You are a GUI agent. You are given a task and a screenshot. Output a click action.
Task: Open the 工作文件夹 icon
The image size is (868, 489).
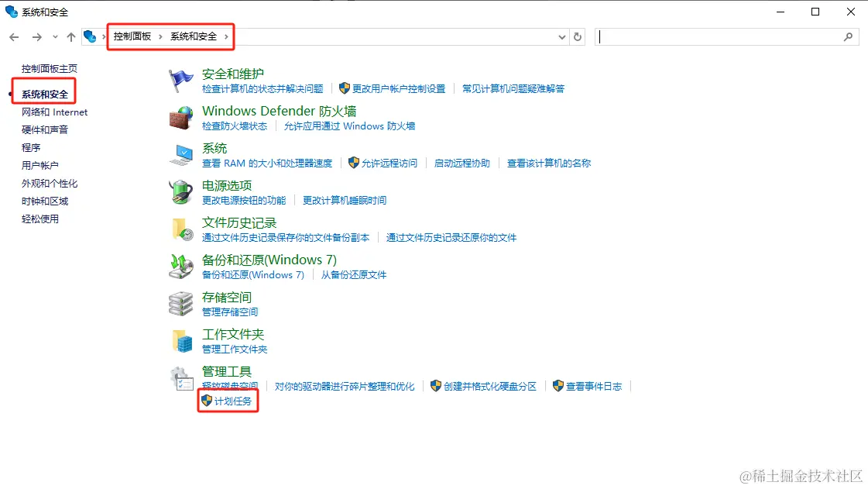pyautogui.click(x=181, y=337)
